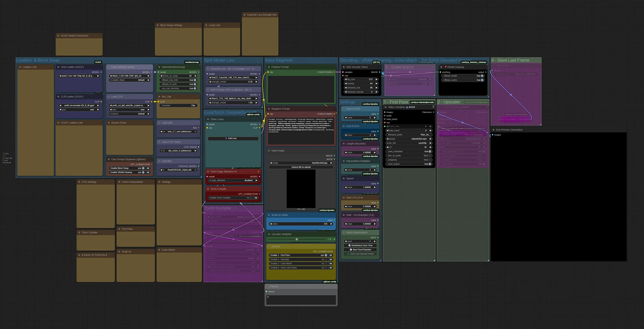
Task: Jump to group via Enable 1 - First Pass arrow
Action: click(x=331, y=255)
